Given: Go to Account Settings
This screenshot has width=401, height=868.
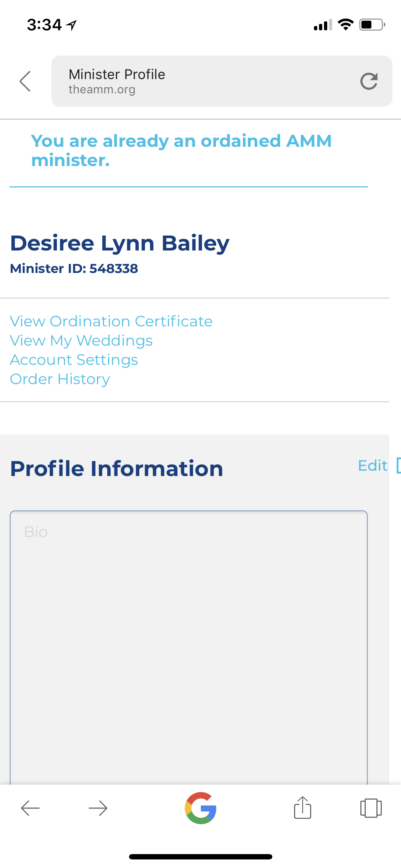Looking at the screenshot, I should 74,360.
